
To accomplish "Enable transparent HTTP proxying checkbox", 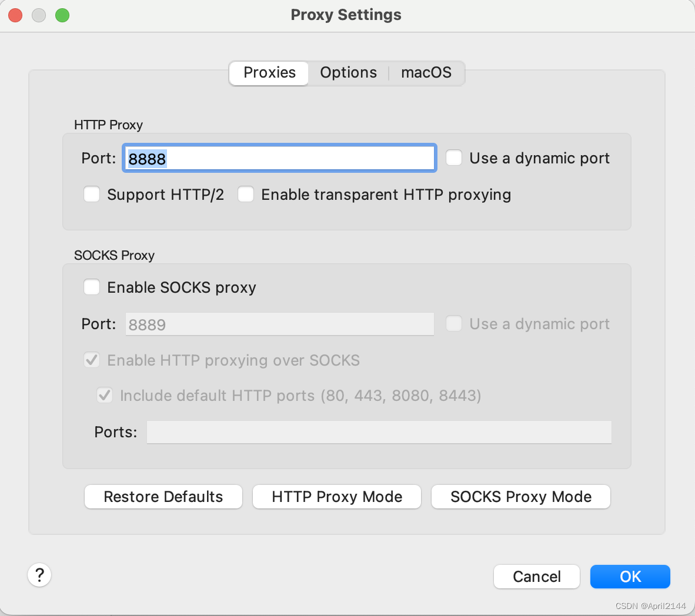I will point(246,194).
